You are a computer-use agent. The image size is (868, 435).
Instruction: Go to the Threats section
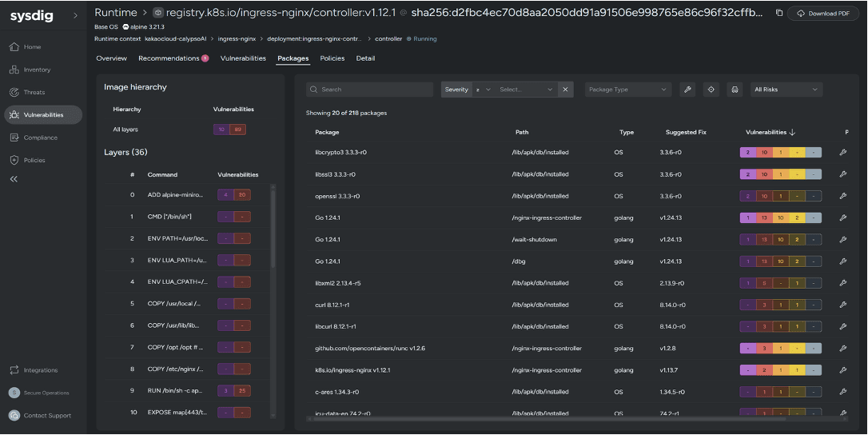(x=28, y=92)
